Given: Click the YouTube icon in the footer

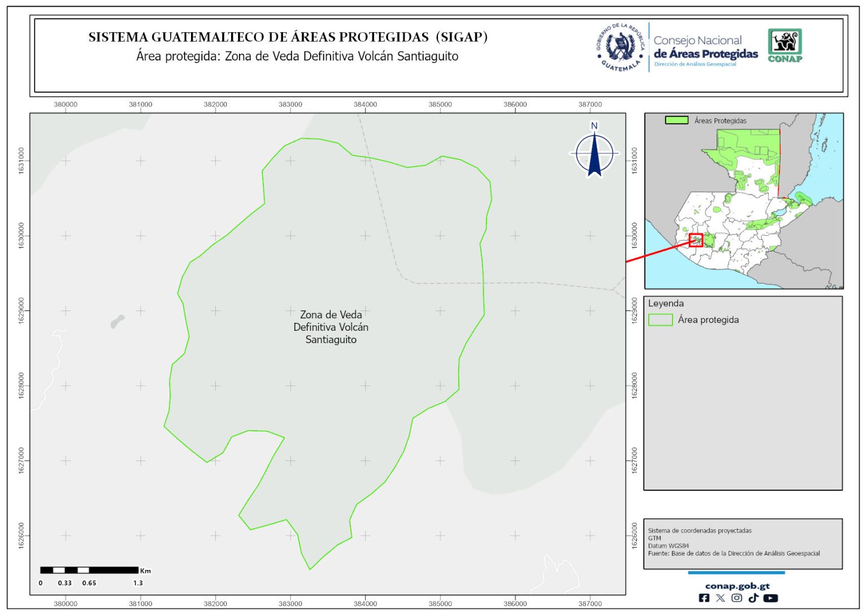Looking at the screenshot, I should click(x=770, y=598).
